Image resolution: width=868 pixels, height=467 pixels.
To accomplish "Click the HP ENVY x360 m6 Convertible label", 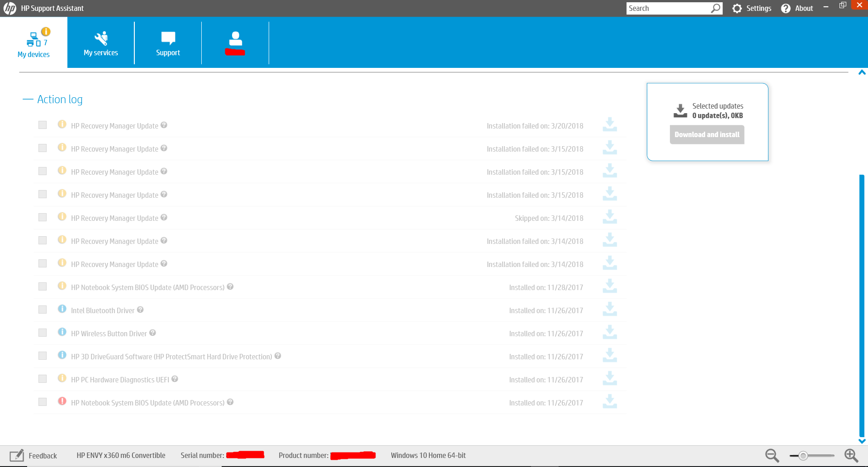I will 121,455.
